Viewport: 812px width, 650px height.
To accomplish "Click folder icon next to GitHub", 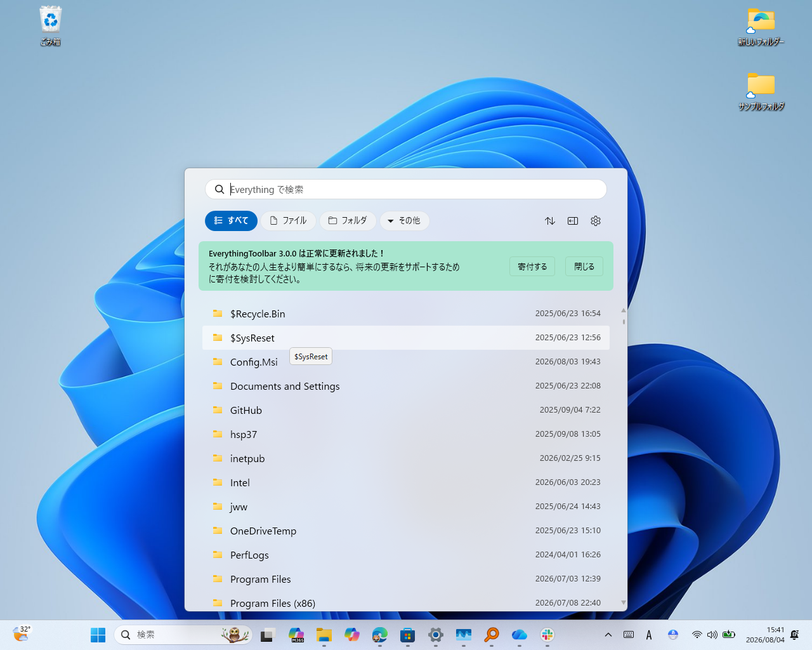I will pos(218,410).
